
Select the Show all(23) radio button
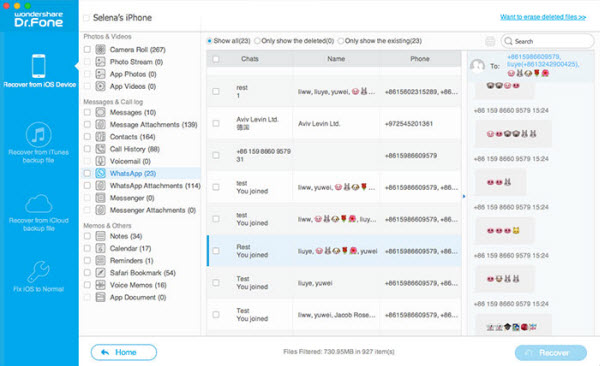click(209, 41)
